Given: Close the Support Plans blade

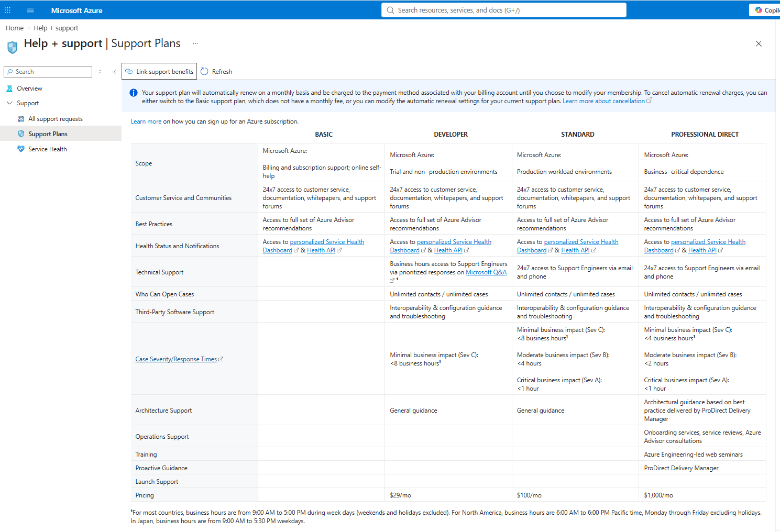Looking at the screenshot, I should click(x=759, y=44).
